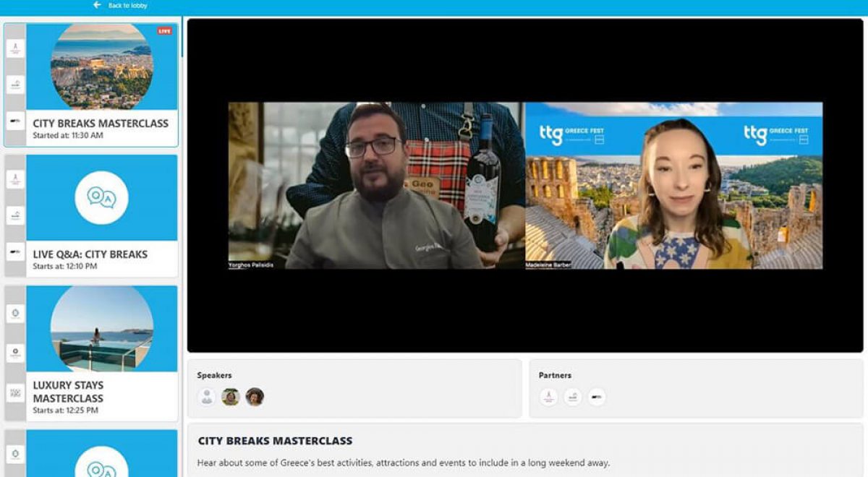Click the 'Speakers' heading
The height and width of the screenshot is (477, 868).
(215, 375)
